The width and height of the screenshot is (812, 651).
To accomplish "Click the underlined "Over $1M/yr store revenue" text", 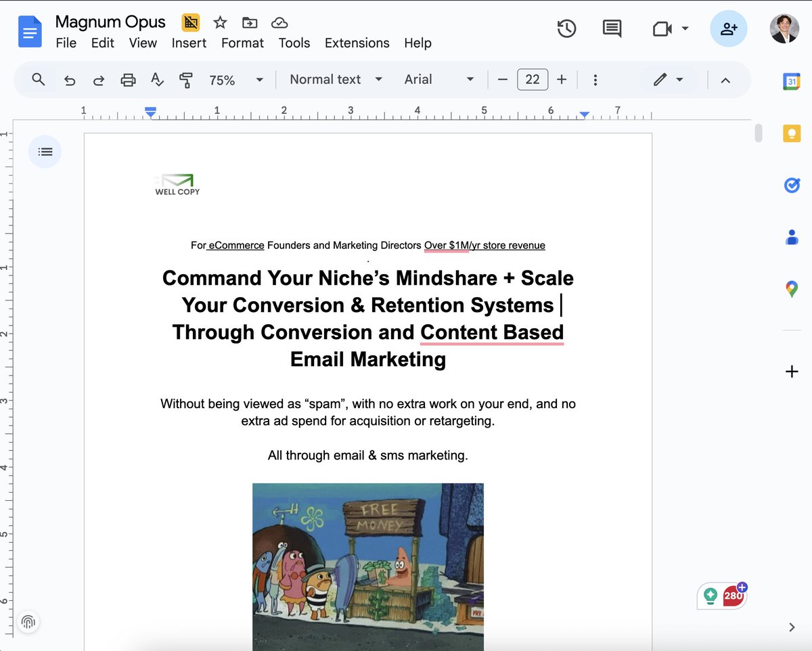I will (x=484, y=245).
